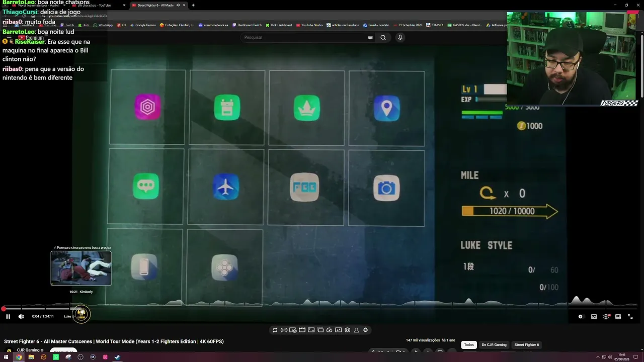
Task: Select the Street Fighter 6 chip
Action: [x=526, y=344]
